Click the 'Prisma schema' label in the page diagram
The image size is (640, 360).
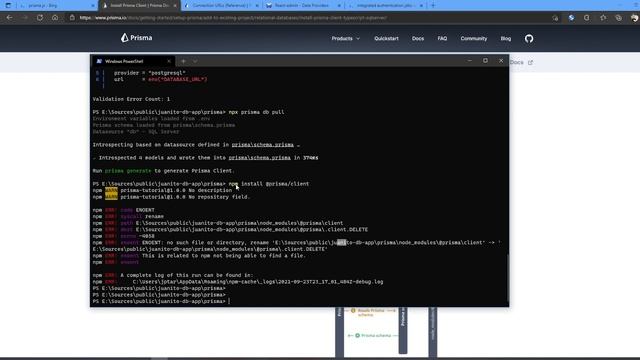[376, 336]
